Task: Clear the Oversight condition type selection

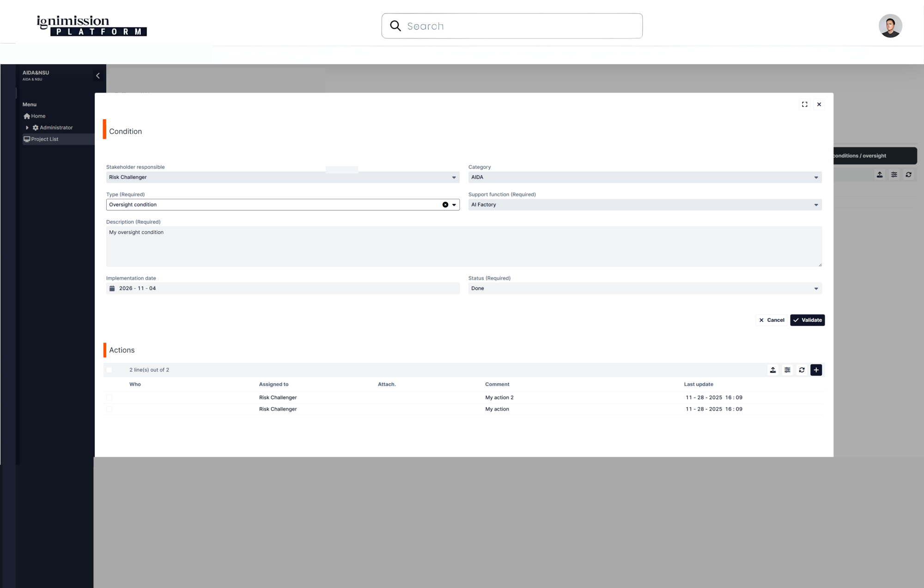Action: (445, 205)
